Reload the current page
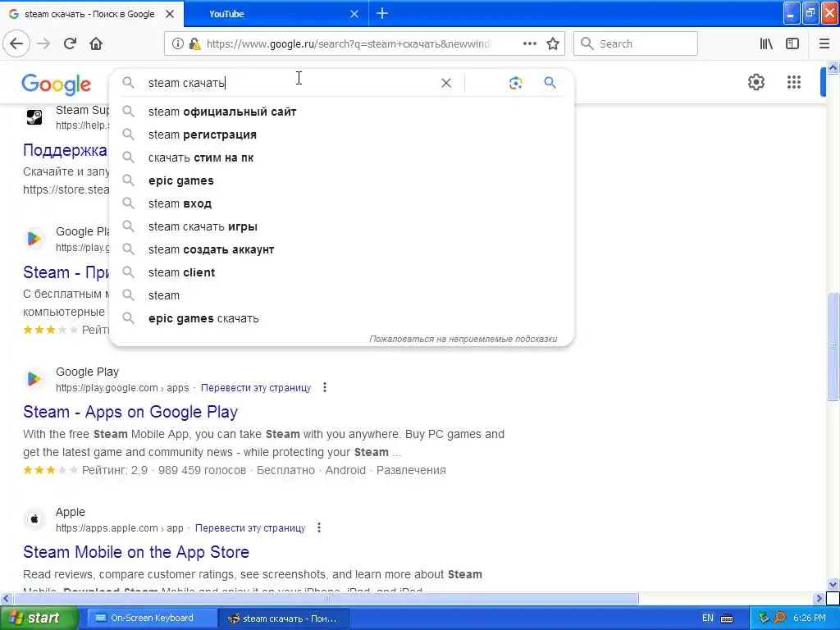 click(70, 43)
